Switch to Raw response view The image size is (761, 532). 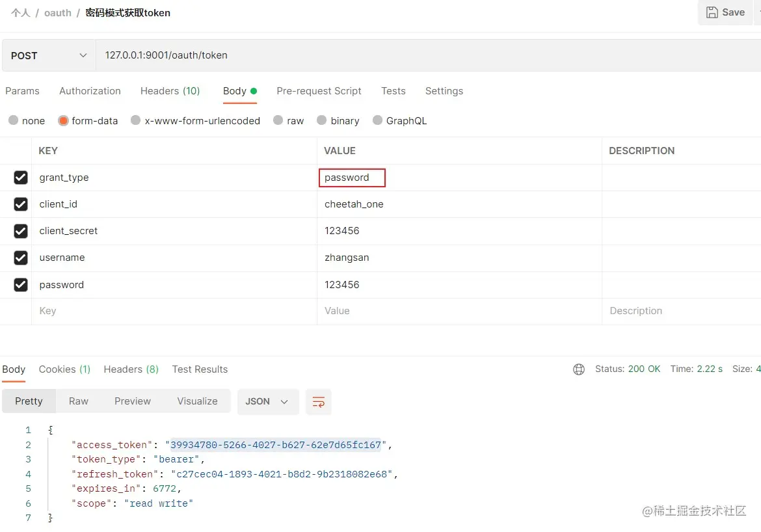coord(79,401)
